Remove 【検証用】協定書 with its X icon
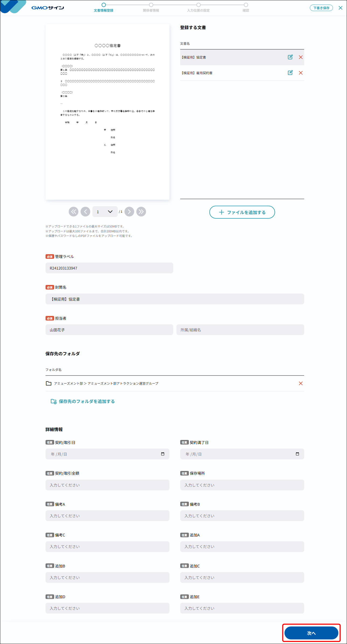 [301, 57]
